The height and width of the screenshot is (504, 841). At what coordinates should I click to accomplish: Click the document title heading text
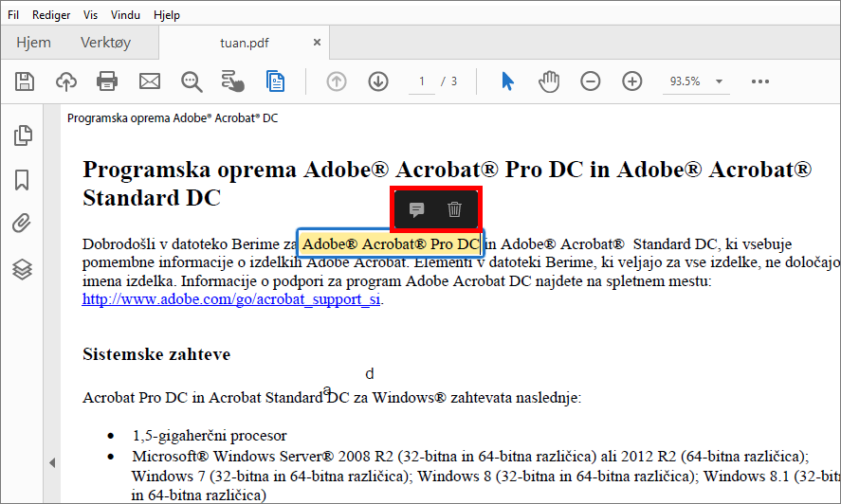pos(447,184)
